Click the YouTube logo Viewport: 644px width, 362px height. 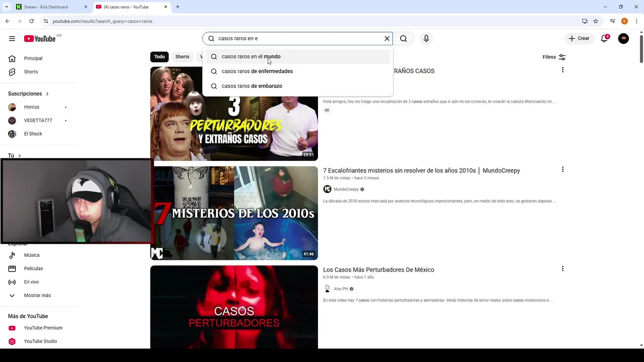[40, 39]
